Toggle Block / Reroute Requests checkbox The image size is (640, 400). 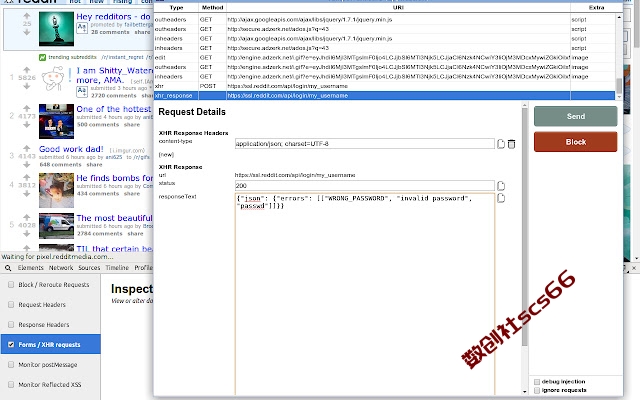tap(11, 284)
